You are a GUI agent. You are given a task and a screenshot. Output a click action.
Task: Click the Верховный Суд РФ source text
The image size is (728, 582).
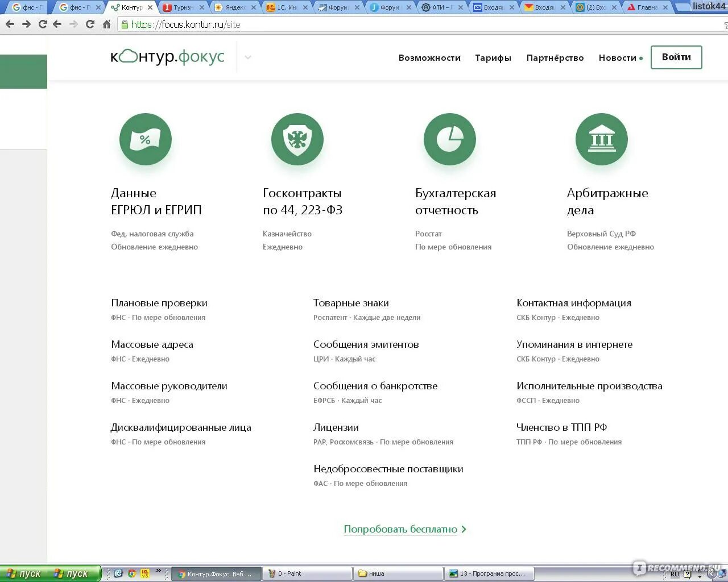click(601, 234)
